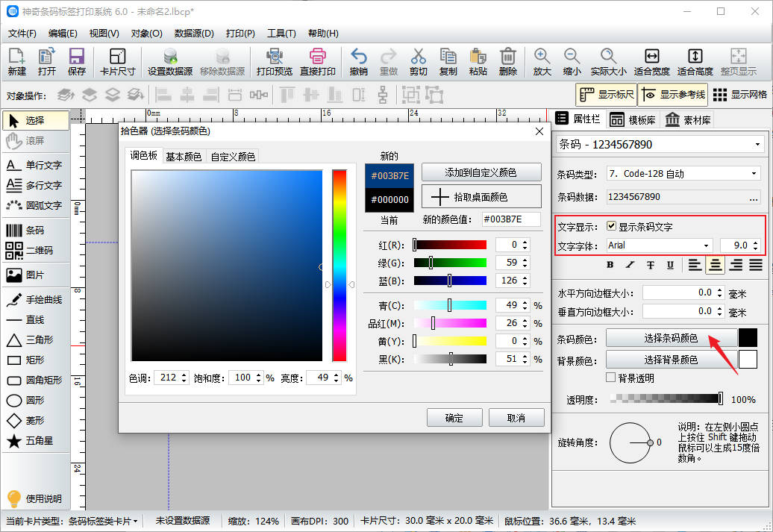Click the 设置数据源 data source icon
Viewport: 773px width, 532px height.
[x=169, y=62]
